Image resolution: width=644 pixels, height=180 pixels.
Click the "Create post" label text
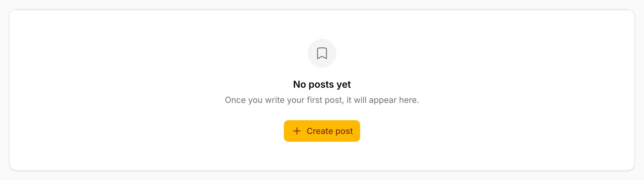(330, 131)
